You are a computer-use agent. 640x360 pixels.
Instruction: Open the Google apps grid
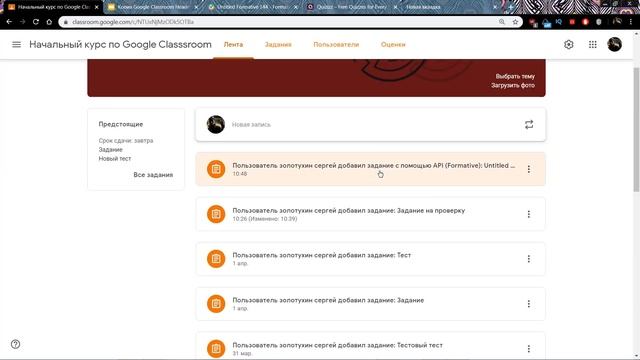(593, 44)
